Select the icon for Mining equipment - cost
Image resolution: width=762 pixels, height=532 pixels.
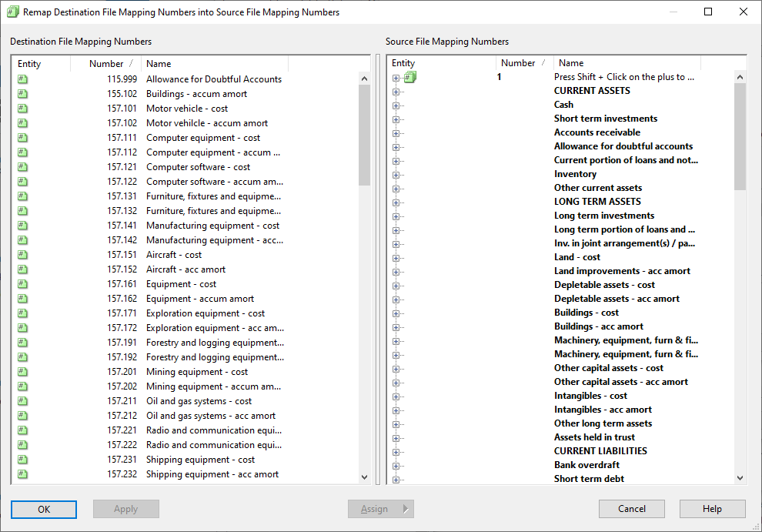click(x=22, y=372)
